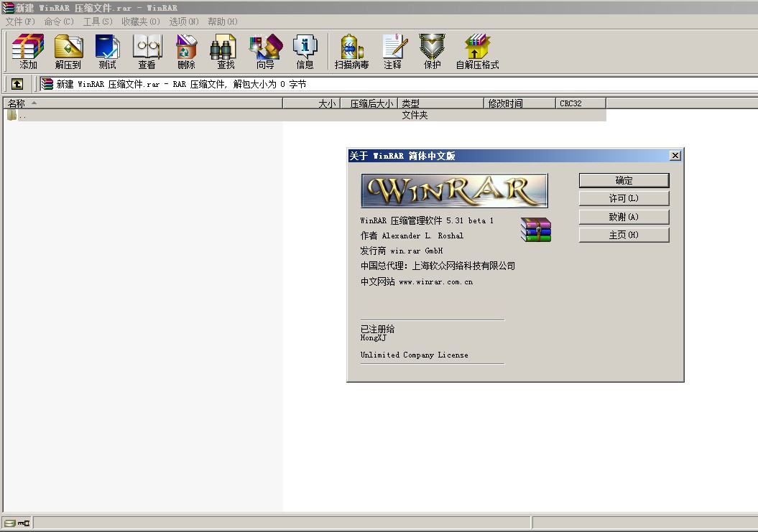The image size is (758, 532).
Task: Click the Scan Virus (扫描病毒) icon
Action: coord(351,51)
